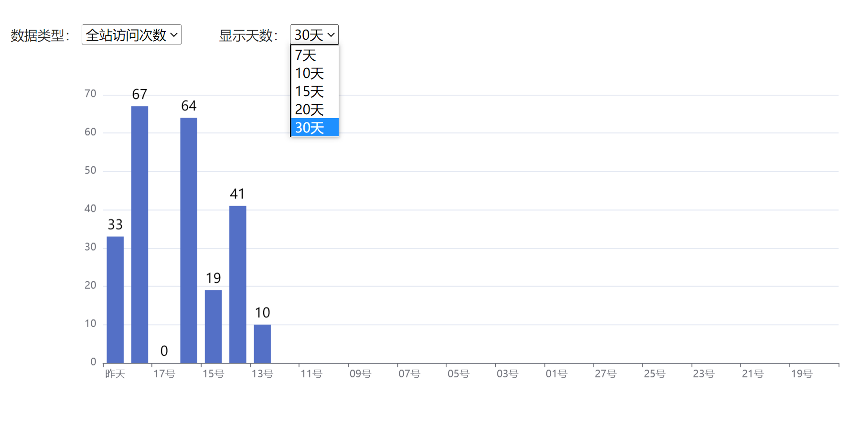Select 7天 from the days list
This screenshot has width=868, height=429.
coord(315,55)
